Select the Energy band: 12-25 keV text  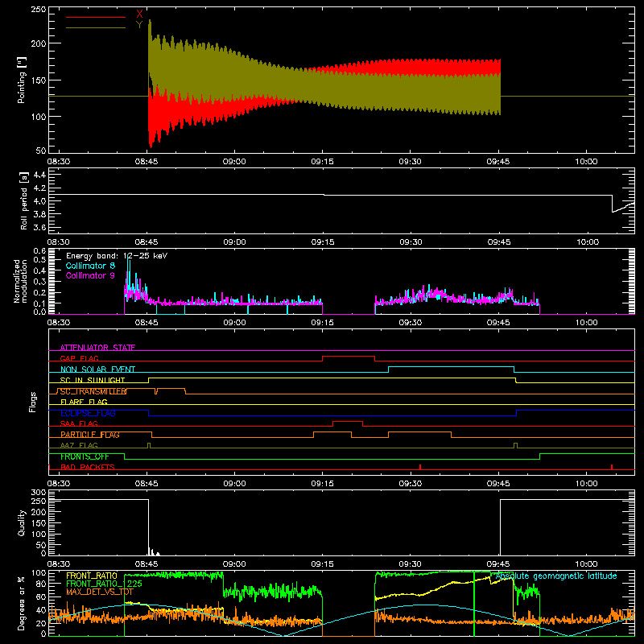click(117, 256)
